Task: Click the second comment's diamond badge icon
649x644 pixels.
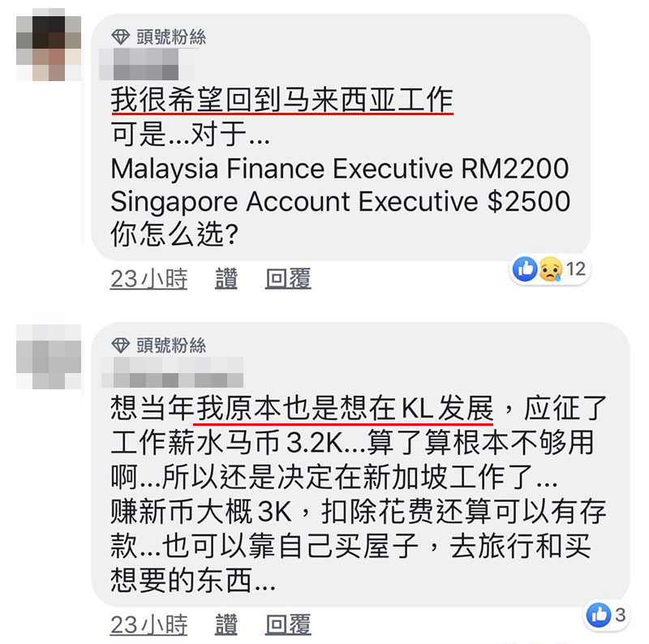Action: pos(120,346)
